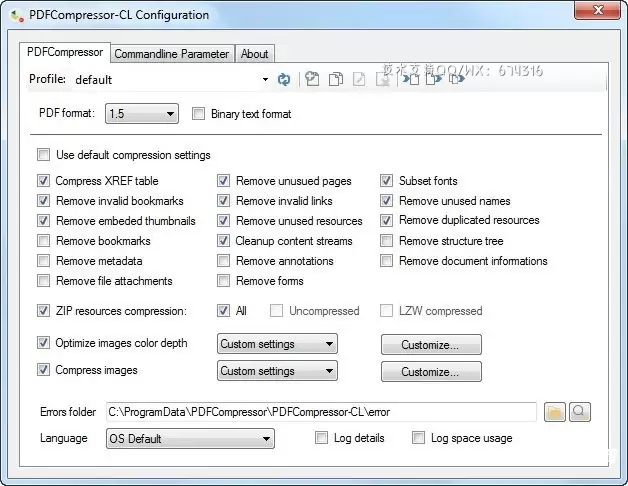Toggle Remove duplicated resources
This screenshot has height=486, width=628.
click(386, 221)
